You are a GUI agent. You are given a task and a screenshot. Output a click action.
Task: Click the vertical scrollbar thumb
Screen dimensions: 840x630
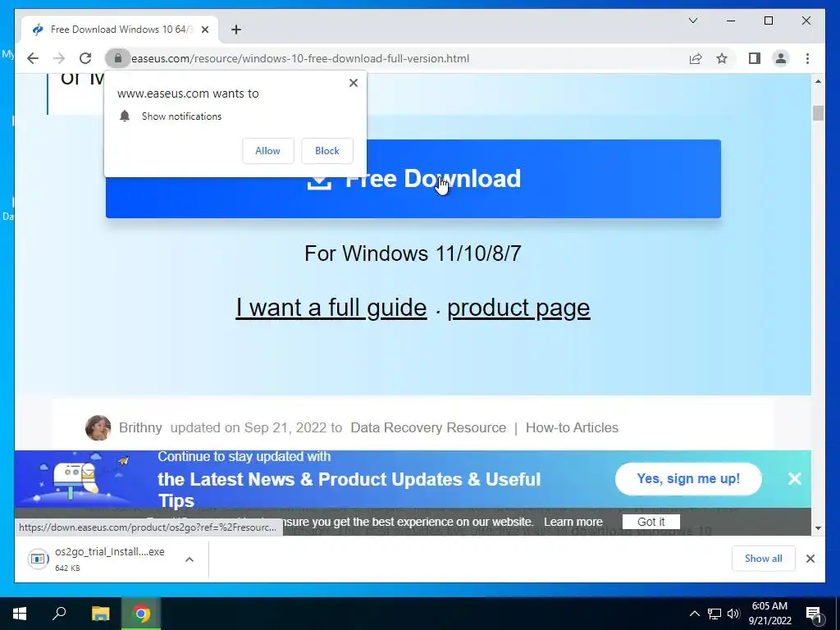tap(818, 113)
